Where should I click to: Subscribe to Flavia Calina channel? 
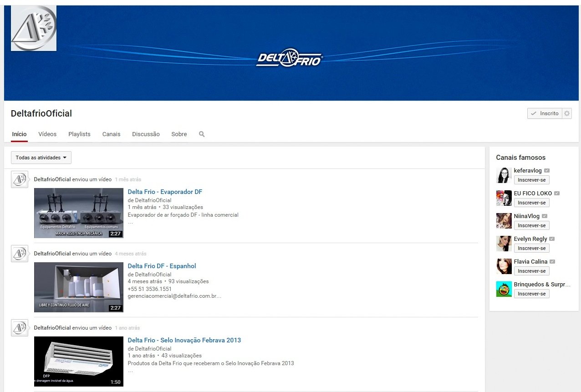pyautogui.click(x=531, y=271)
